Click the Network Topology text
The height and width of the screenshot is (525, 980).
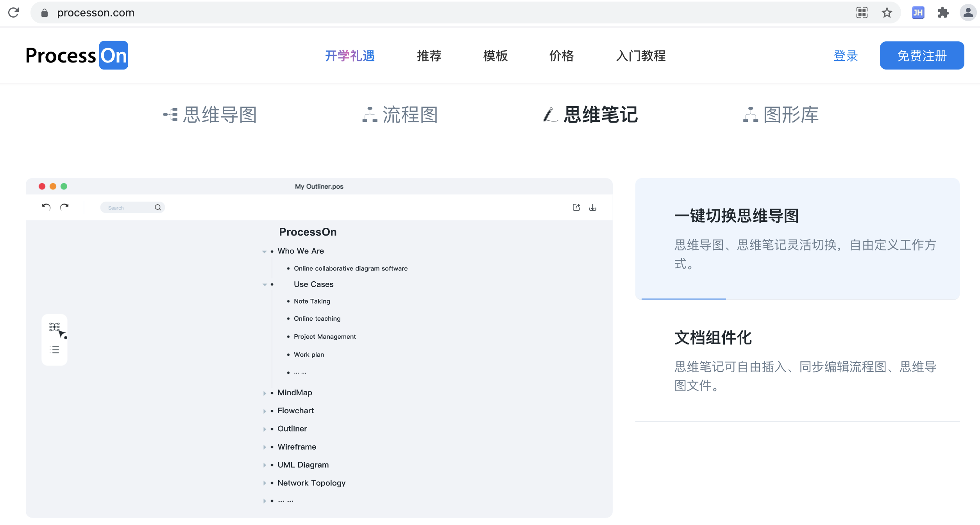311,483
